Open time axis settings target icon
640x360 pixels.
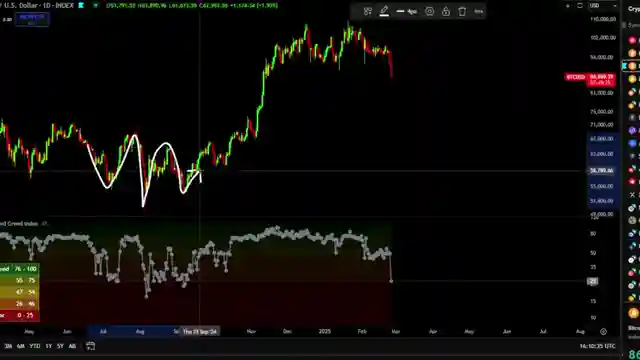(x=603, y=331)
